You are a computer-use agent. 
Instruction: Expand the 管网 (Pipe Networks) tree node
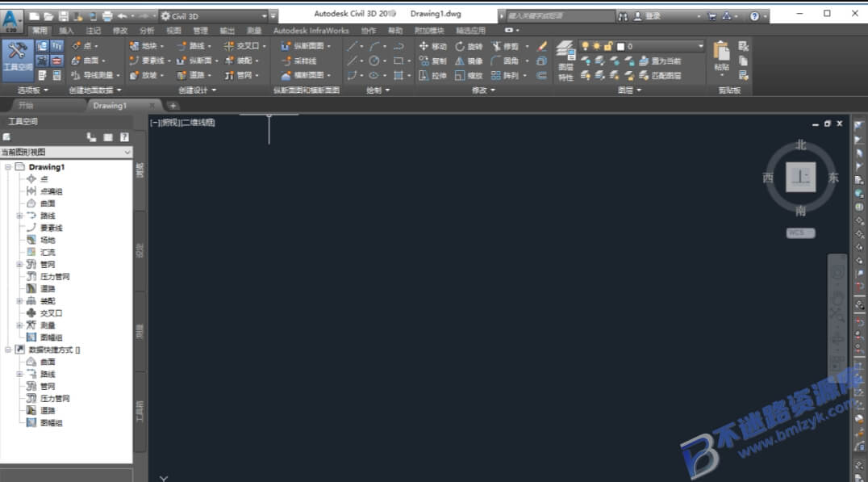click(19, 264)
